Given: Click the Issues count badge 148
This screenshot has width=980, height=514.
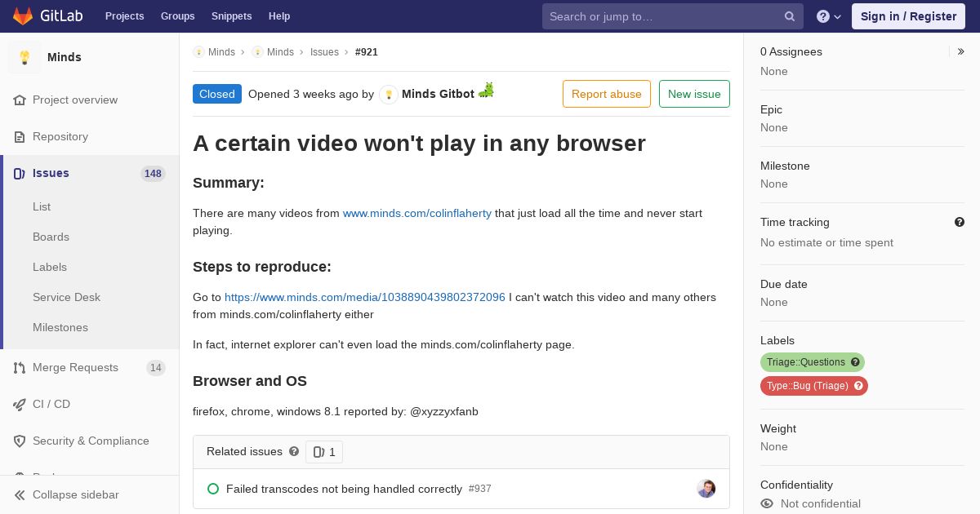Looking at the screenshot, I should tap(153, 174).
